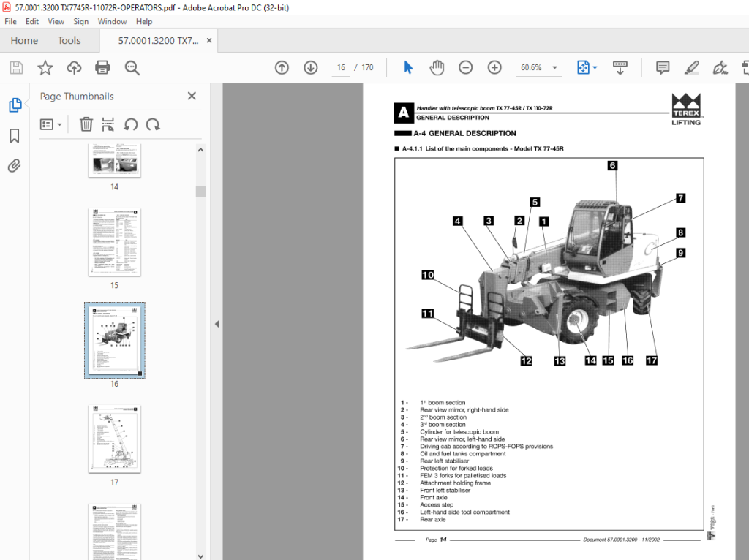The width and height of the screenshot is (749, 560).
Task: Open the View menu
Action: click(56, 21)
